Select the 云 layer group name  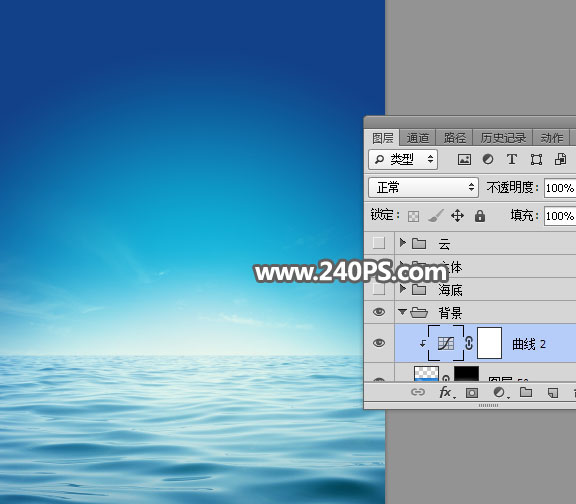444,244
